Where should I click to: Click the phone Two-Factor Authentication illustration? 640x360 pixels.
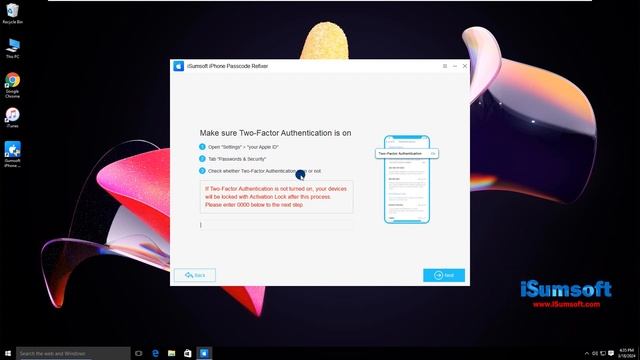[407, 179]
